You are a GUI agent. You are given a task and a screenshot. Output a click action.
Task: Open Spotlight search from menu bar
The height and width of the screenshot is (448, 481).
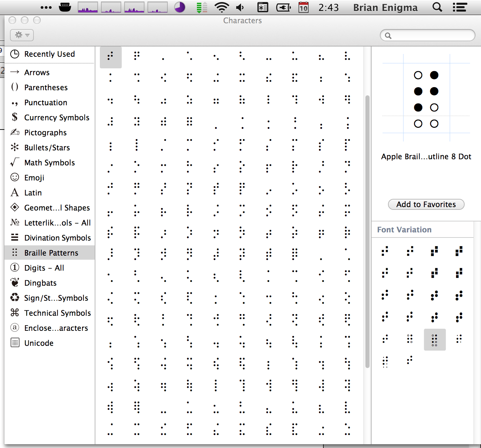pyautogui.click(x=437, y=7)
